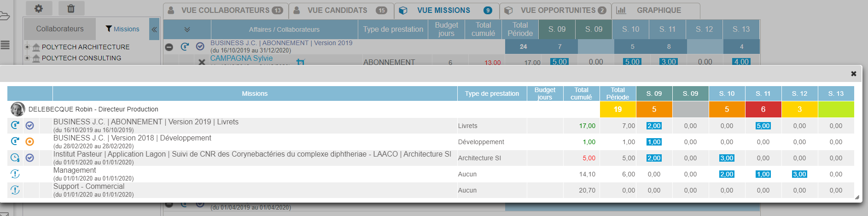This screenshot has height=216, width=868.
Task: Toggle validated checkmark on Livrets mission
Action: tap(30, 125)
